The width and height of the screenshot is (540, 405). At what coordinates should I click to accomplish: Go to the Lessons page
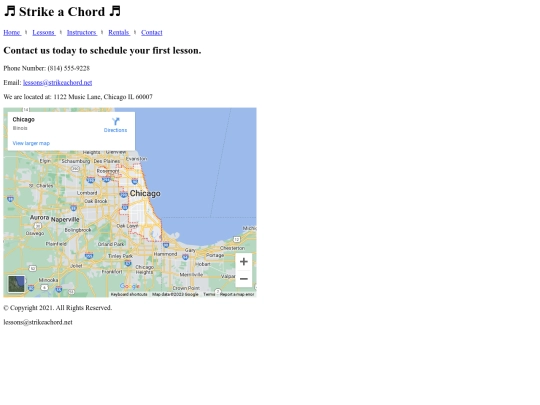point(44,32)
